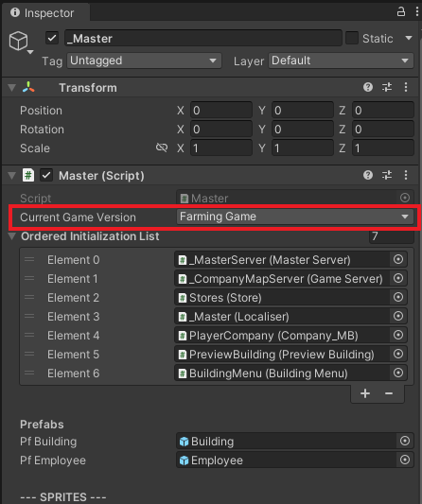Image resolution: width=422 pixels, height=504 pixels.
Task: Open Current Game Version dropdown
Action: [x=295, y=217]
